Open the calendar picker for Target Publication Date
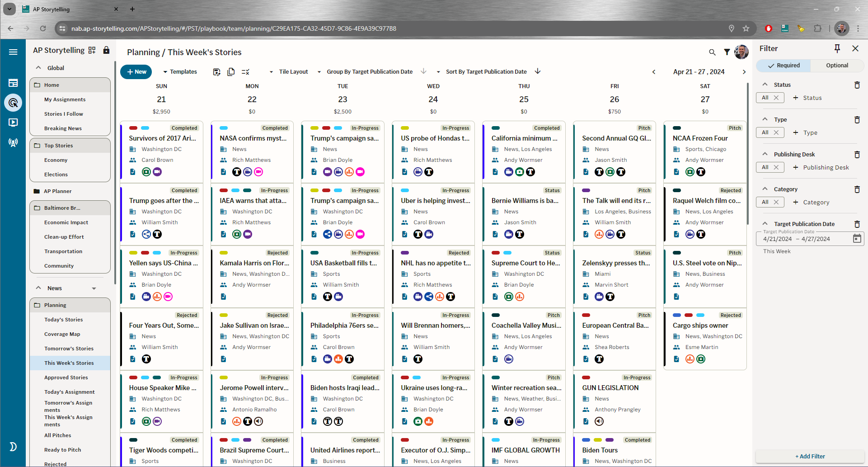 tap(857, 238)
